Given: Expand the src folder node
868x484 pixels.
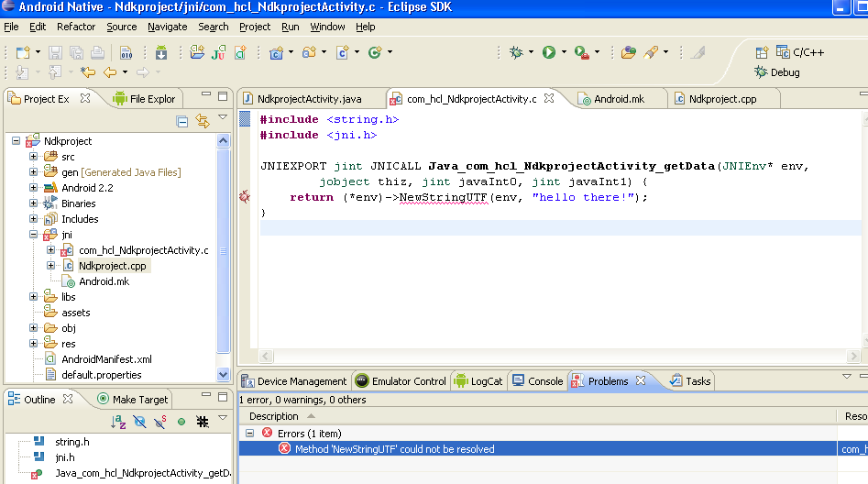Looking at the screenshot, I should pyautogui.click(x=33, y=156).
